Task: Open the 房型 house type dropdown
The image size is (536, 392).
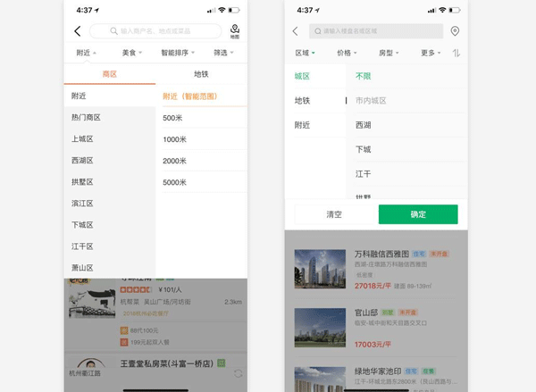Action: point(389,53)
